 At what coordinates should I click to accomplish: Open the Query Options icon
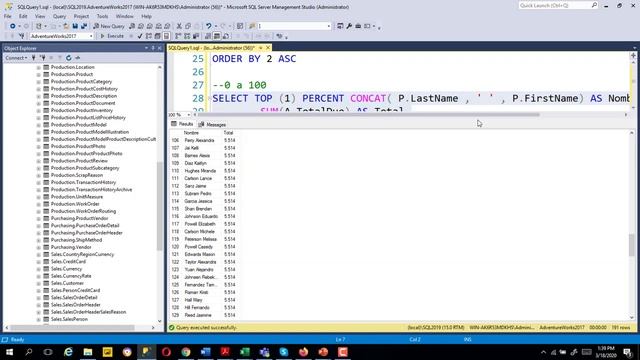(158, 36)
